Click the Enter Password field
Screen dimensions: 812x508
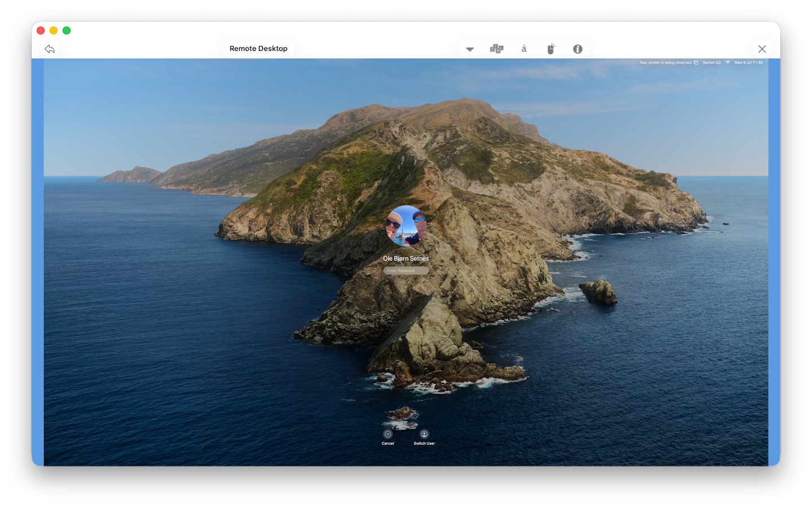pyautogui.click(x=406, y=270)
